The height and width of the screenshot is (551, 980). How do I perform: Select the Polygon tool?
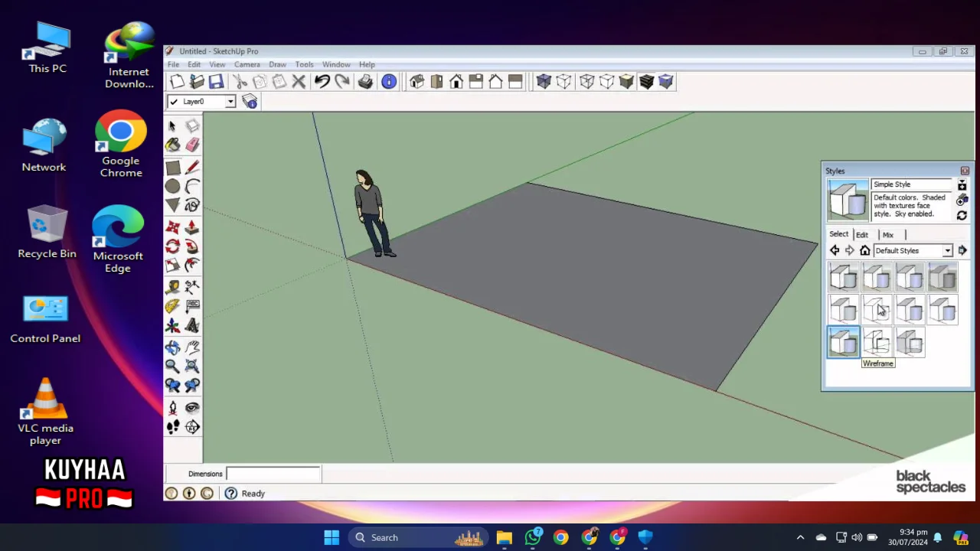point(172,205)
